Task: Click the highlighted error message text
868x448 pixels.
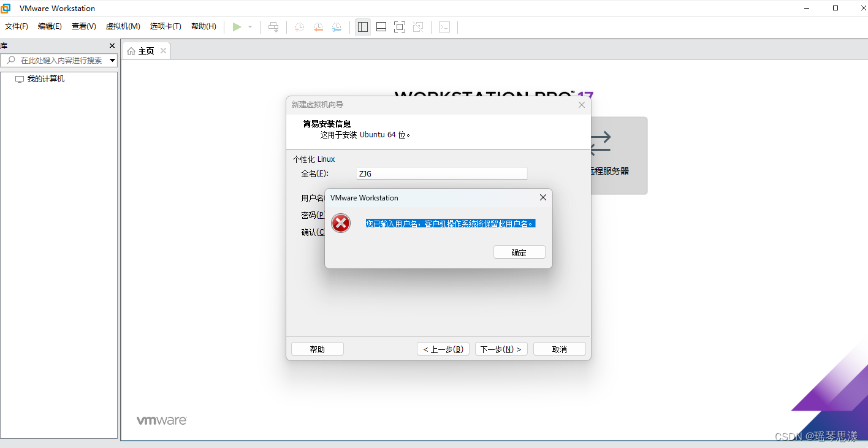Action: point(451,224)
